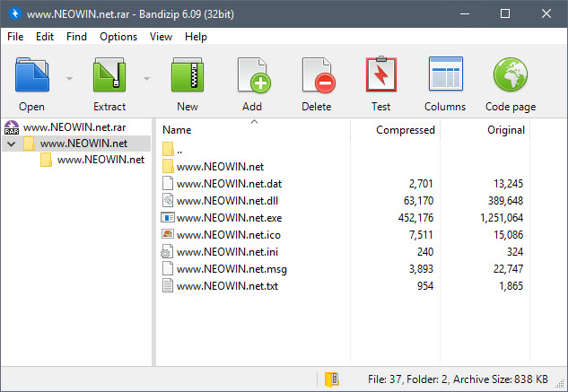Open the Help menu
The width and height of the screenshot is (568, 392).
point(196,37)
